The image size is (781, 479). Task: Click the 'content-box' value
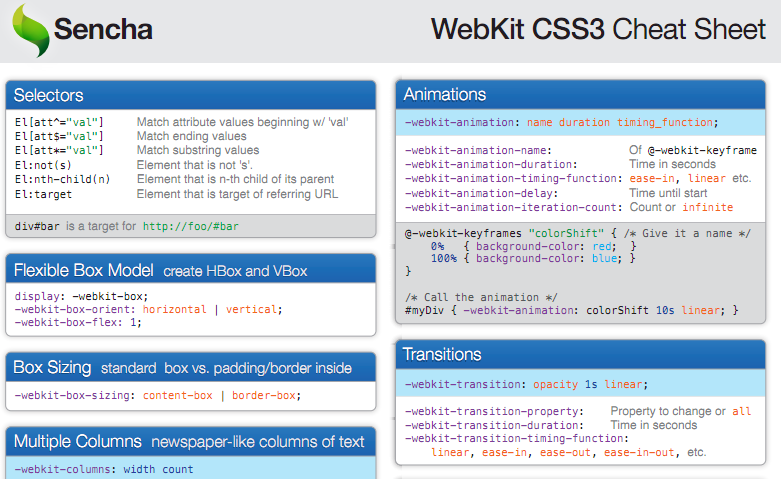[178, 395]
